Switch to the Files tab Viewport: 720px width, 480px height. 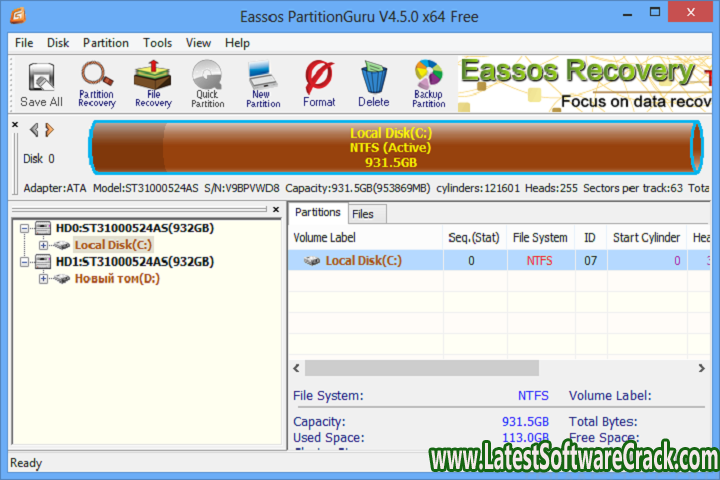363,214
